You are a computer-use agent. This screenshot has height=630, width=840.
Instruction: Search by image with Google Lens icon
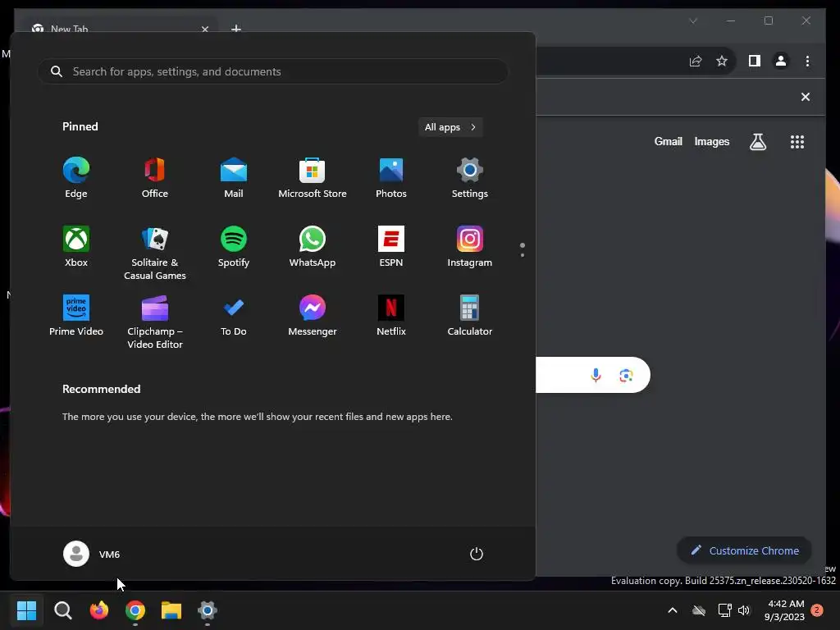click(x=626, y=375)
